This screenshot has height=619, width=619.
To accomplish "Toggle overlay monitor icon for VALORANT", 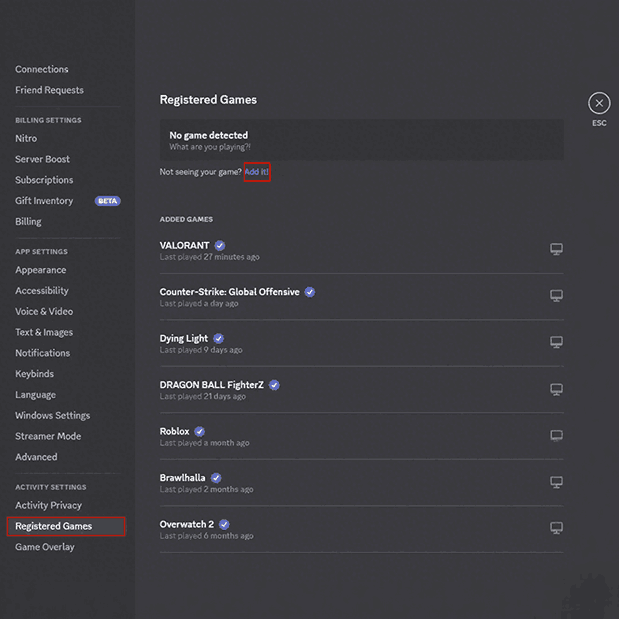I will tap(556, 249).
